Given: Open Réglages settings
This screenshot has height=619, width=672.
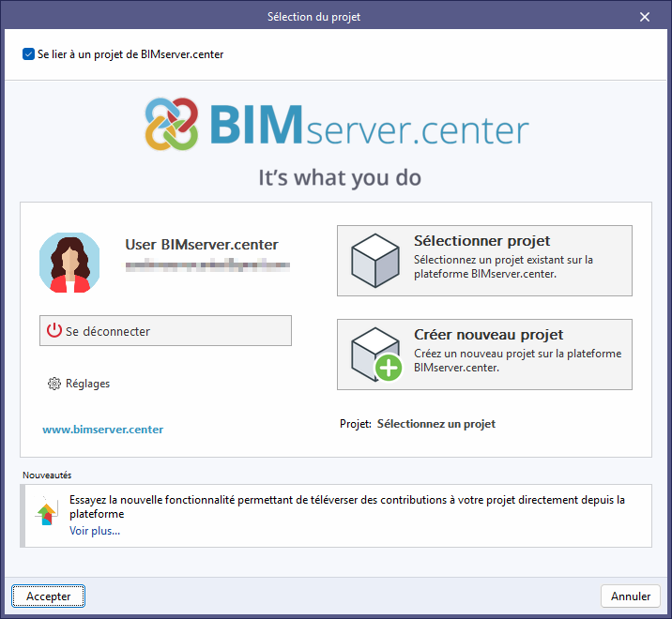Looking at the screenshot, I should pyautogui.click(x=79, y=384).
